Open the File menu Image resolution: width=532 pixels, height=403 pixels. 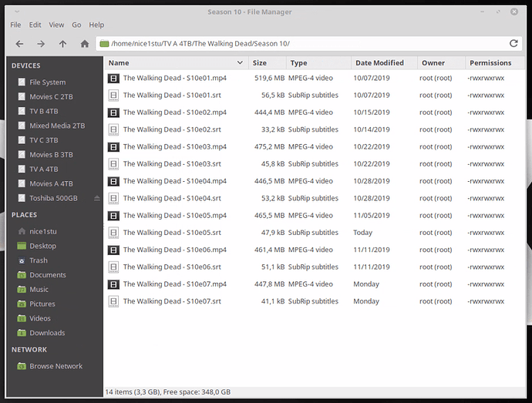tap(15, 25)
